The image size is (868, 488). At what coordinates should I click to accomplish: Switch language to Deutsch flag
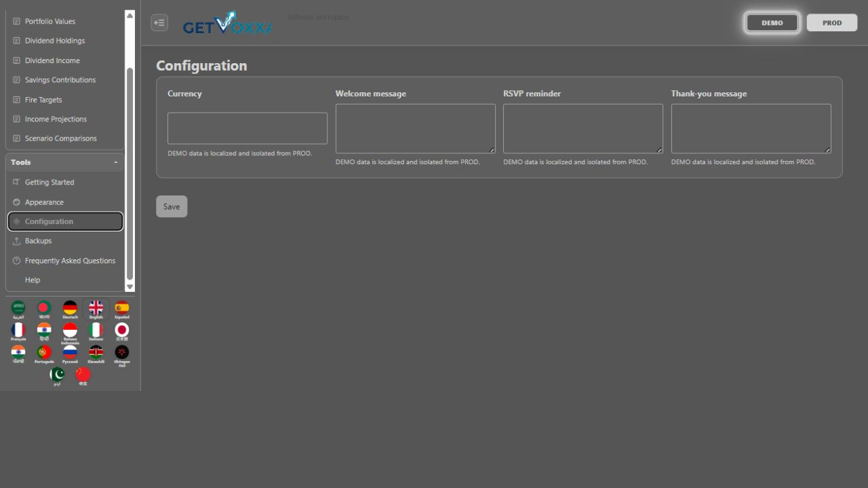point(70,309)
